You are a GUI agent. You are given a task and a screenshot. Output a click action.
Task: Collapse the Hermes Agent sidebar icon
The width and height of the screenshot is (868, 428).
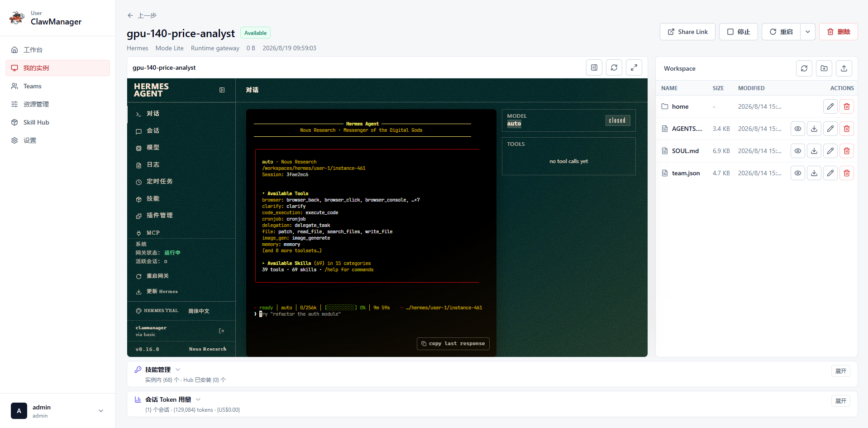pos(222,90)
